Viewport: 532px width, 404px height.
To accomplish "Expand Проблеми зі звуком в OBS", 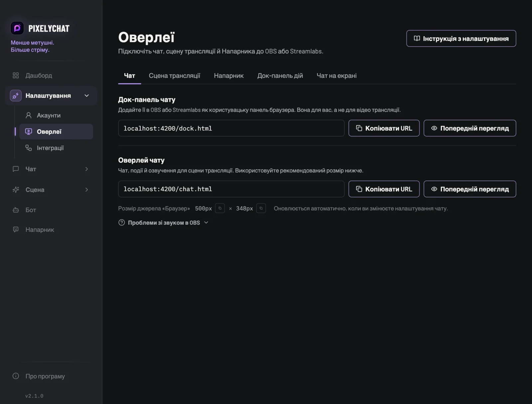I will pos(164,223).
